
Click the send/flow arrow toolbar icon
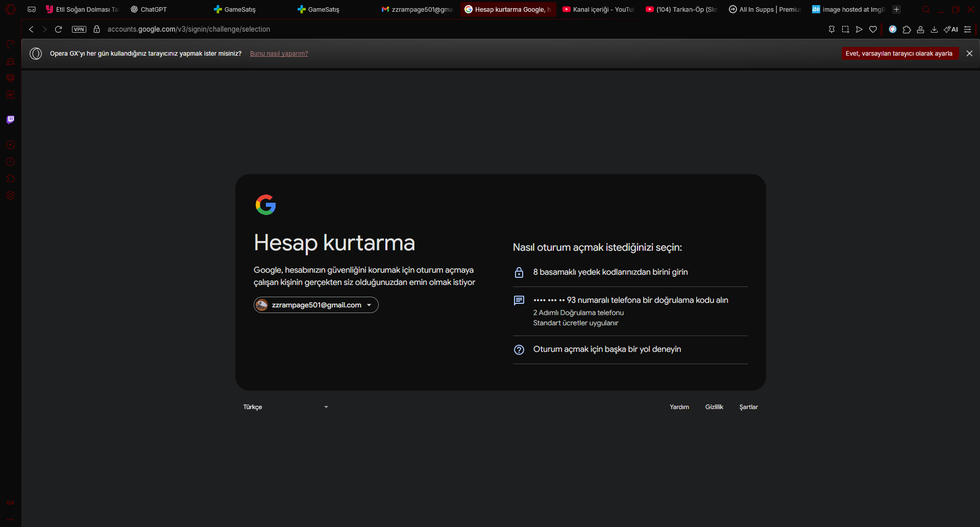click(x=859, y=29)
